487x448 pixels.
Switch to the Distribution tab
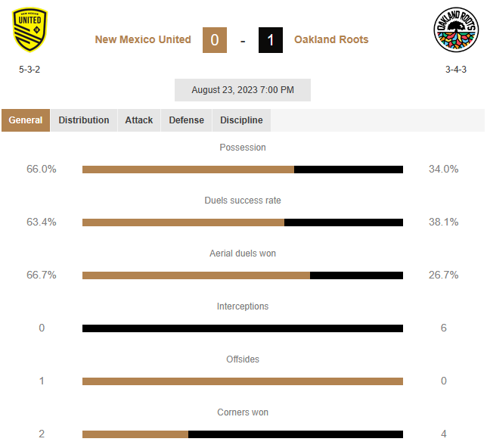[x=84, y=120]
